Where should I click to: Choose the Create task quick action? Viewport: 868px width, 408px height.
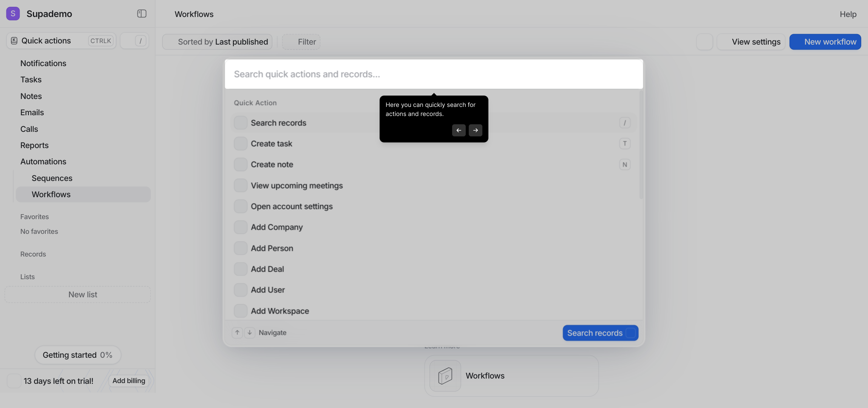(x=434, y=144)
